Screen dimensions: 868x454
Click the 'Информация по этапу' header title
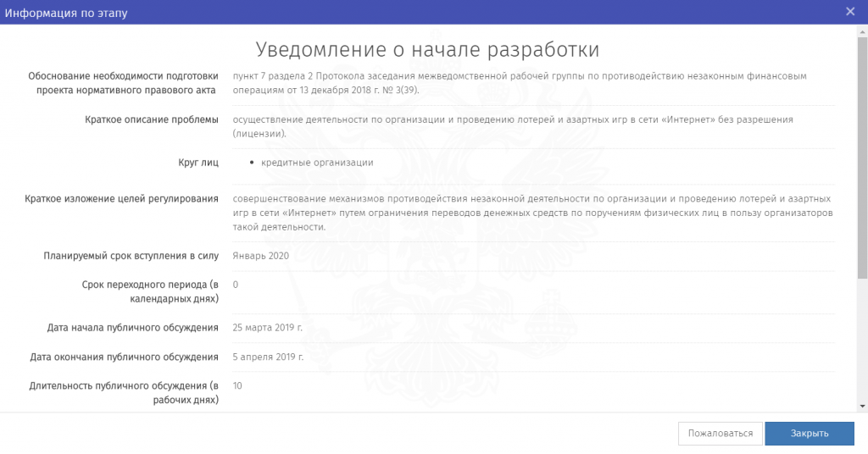coord(67,12)
